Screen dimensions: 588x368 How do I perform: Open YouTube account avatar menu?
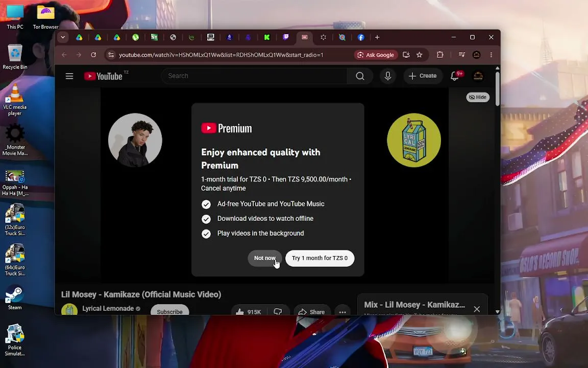478,76
